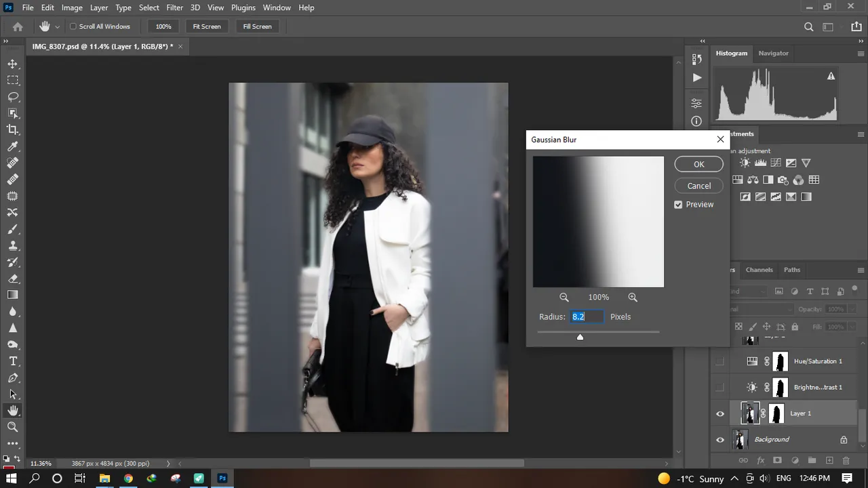
Task: Open the Actions panel play icon
Action: pyautogui.click(x=696, y=78)
